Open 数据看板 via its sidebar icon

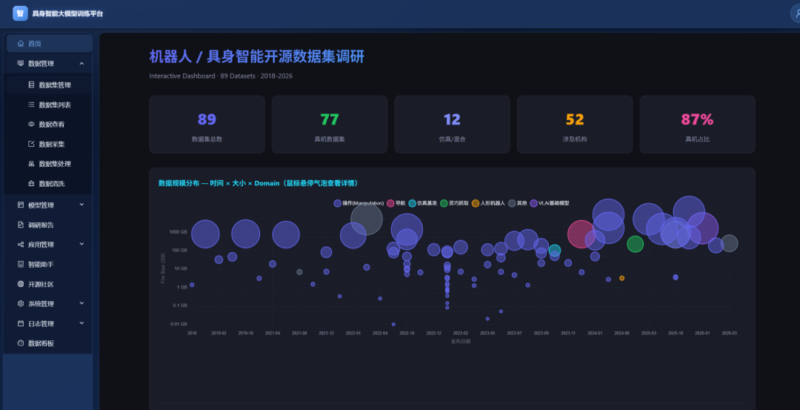tap(20, 343)
